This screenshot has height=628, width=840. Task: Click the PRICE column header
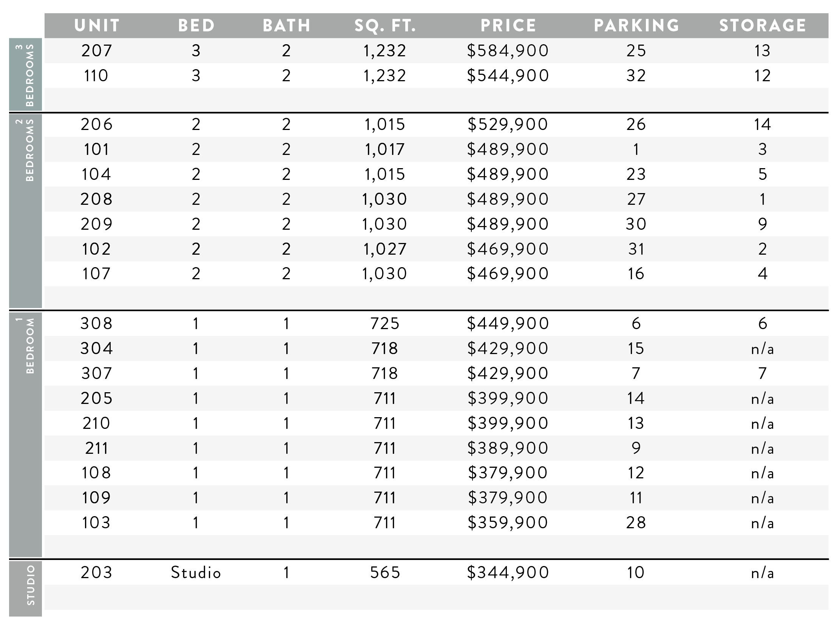(x=508, y=25)
